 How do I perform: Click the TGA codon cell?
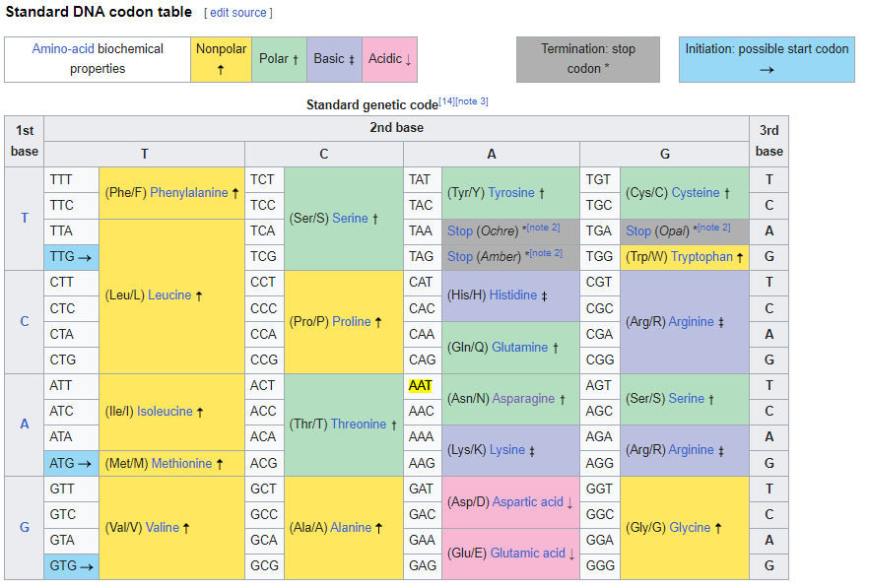pos(600,231)
